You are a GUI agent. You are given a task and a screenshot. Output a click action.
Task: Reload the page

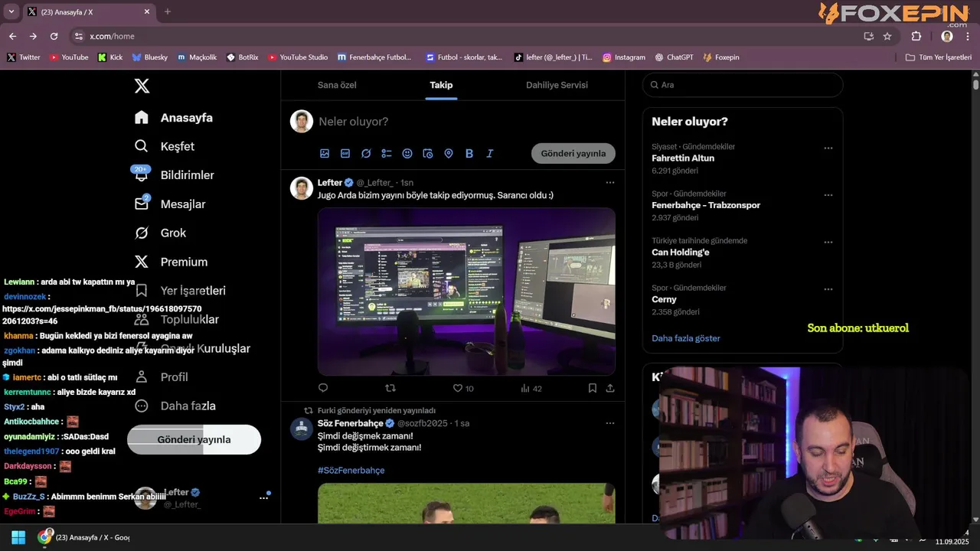[x=54, y=36]
